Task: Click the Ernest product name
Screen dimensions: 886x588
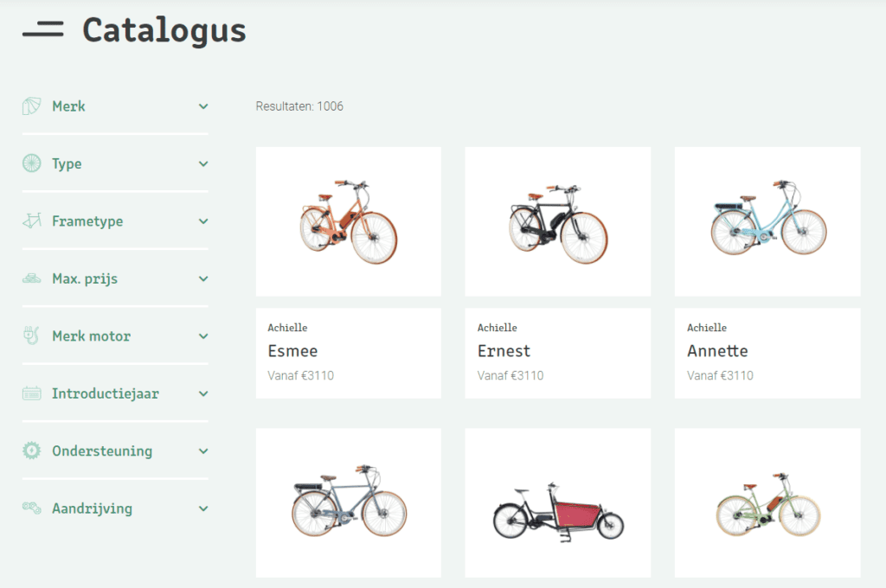Action: click(x=504, y=351)
